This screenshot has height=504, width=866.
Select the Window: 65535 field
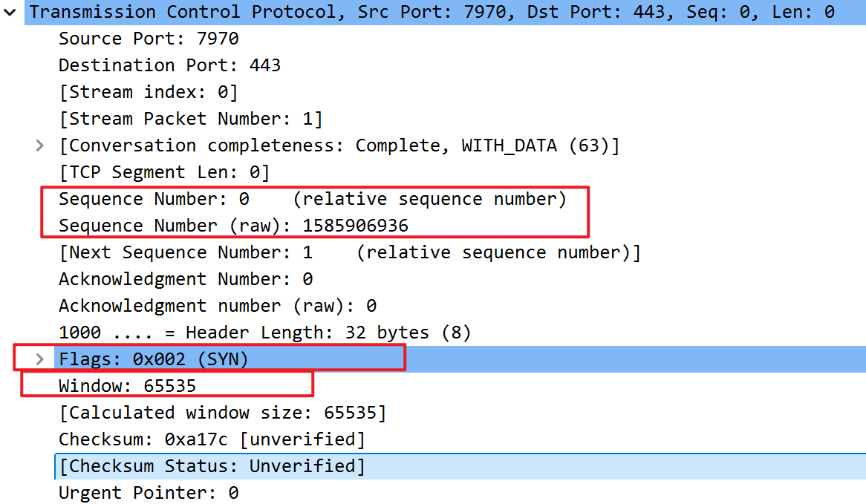coord(127,386)
